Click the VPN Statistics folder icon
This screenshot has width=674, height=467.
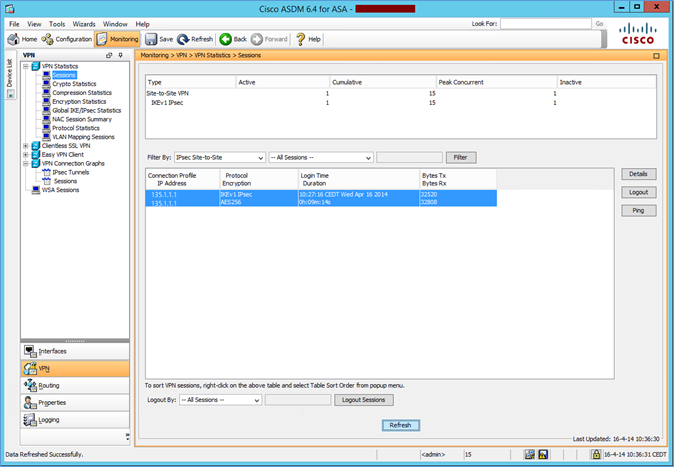(x=36, y=66)
